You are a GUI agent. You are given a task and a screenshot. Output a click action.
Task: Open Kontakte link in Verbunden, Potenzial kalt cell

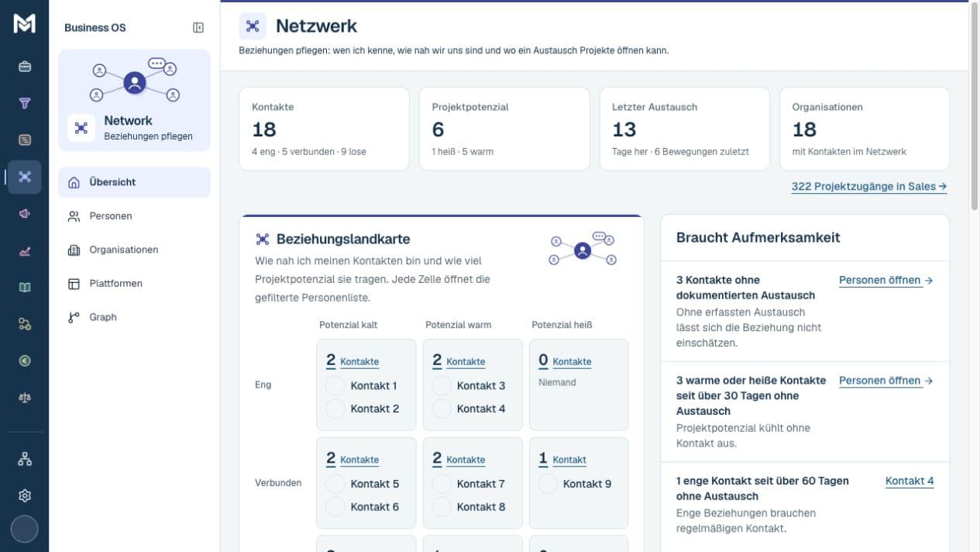tap(359, 460)
